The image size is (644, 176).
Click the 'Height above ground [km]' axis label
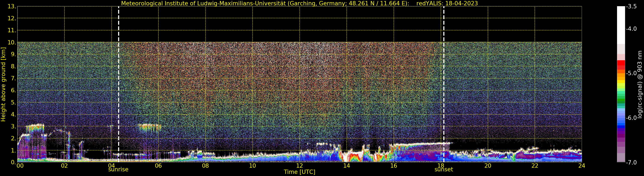(x=3, y=84)
